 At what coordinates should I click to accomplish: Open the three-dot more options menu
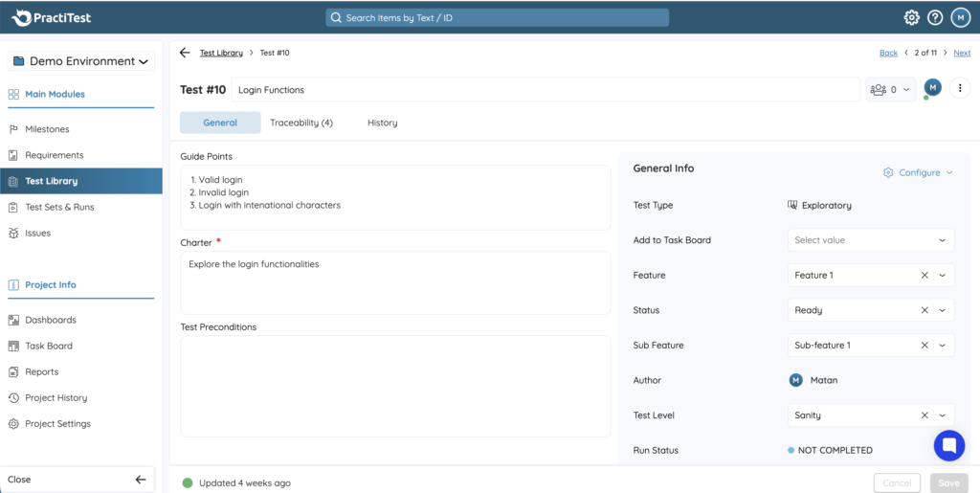click(x=959, y=88)
